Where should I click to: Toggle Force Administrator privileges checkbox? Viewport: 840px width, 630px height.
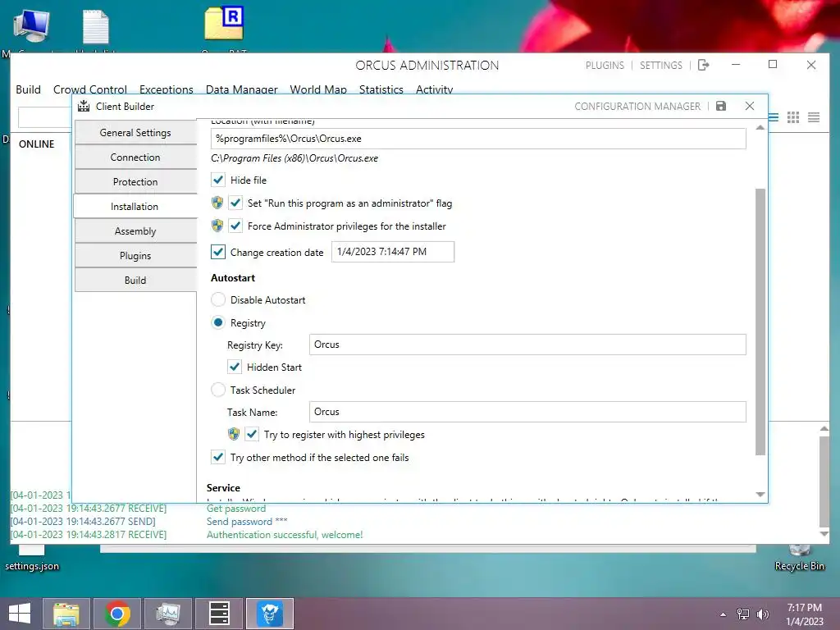(235, 226)
